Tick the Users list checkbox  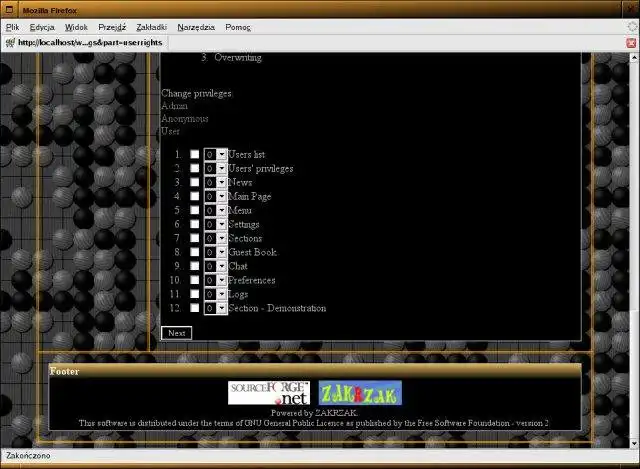[x=195, y=154]
